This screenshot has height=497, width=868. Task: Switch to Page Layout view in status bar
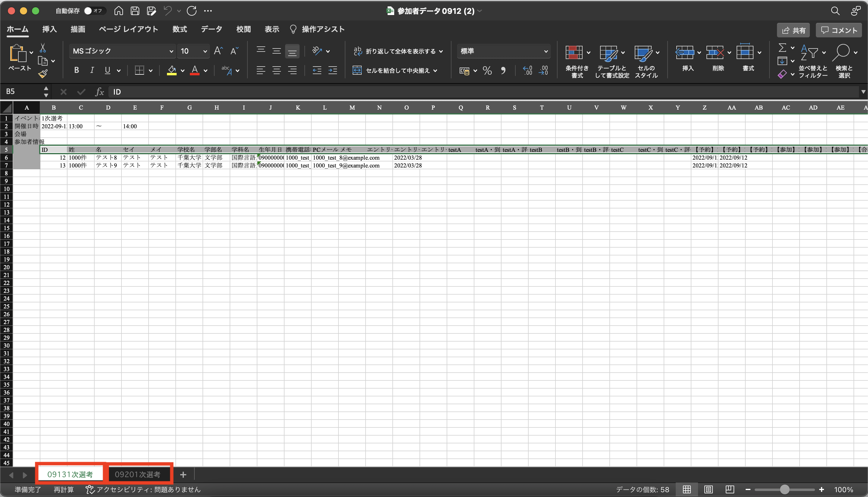708,489
